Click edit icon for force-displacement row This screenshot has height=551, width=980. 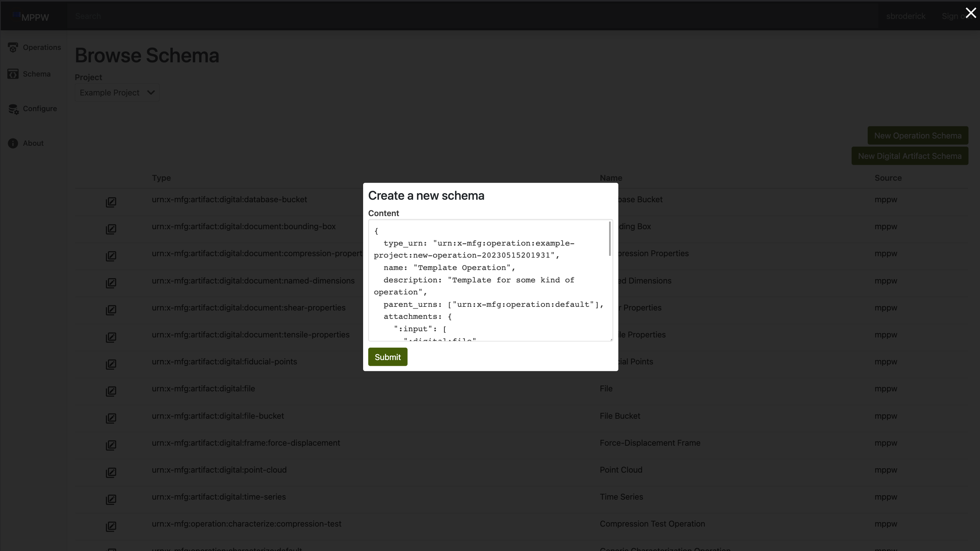click(x=111, y=445)
